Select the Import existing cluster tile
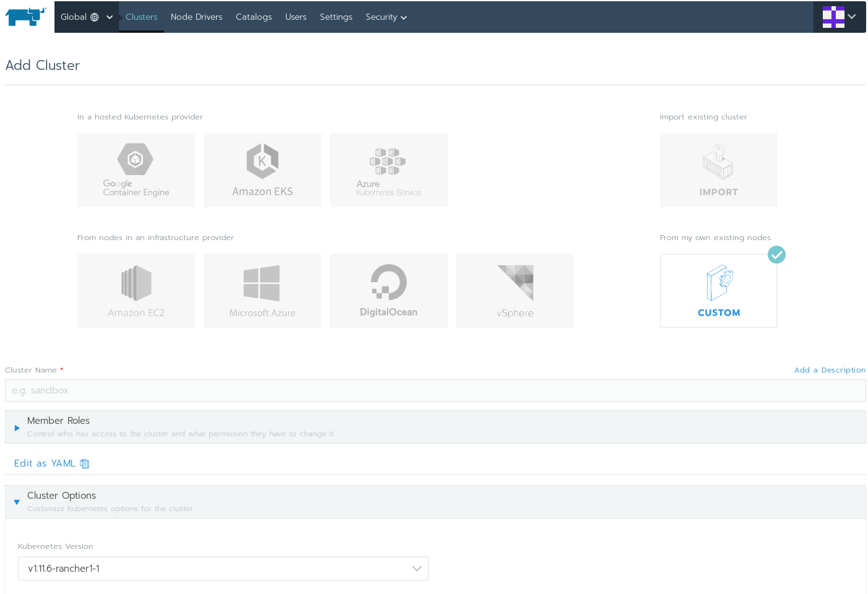This screenshot has height=594, width=868. [x=719, y=170]
